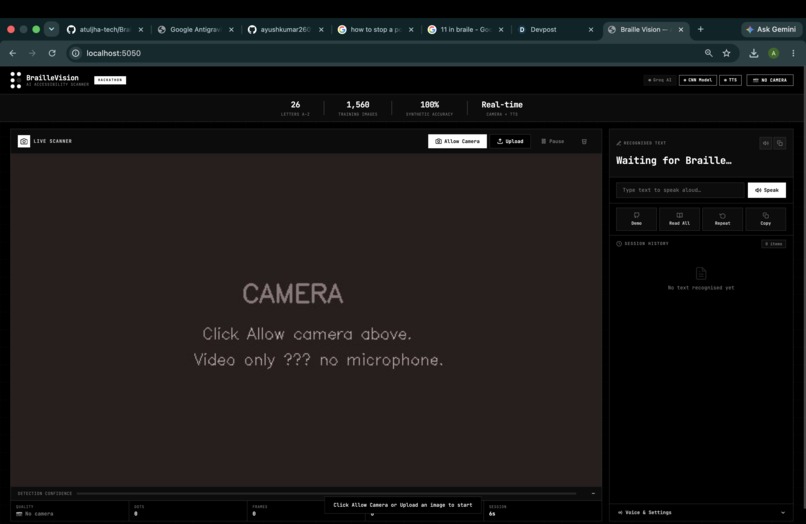Click the 'Real-time' camera stat
Viewport: 806px width, 524px height.
(502, 104)
